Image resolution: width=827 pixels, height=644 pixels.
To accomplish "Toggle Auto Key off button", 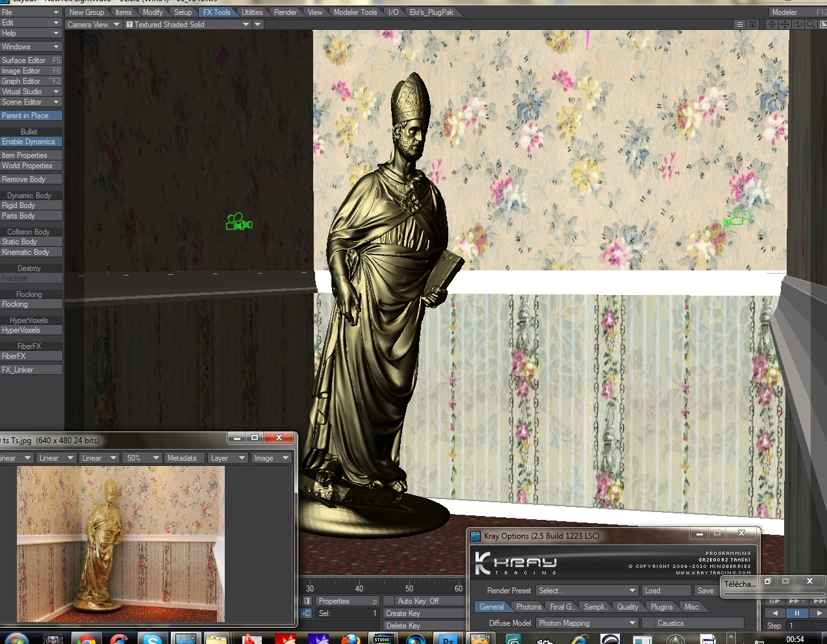I will click(x=418, y=601).
